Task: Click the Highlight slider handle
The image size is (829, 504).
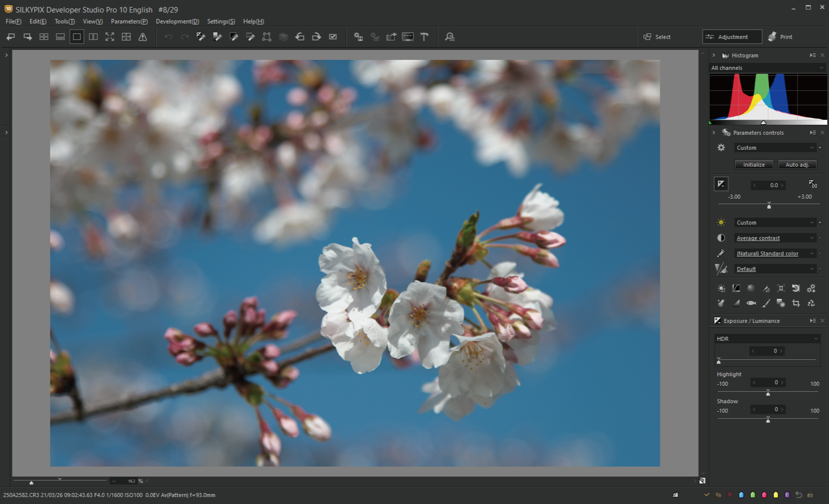Action: coord(768,394)
